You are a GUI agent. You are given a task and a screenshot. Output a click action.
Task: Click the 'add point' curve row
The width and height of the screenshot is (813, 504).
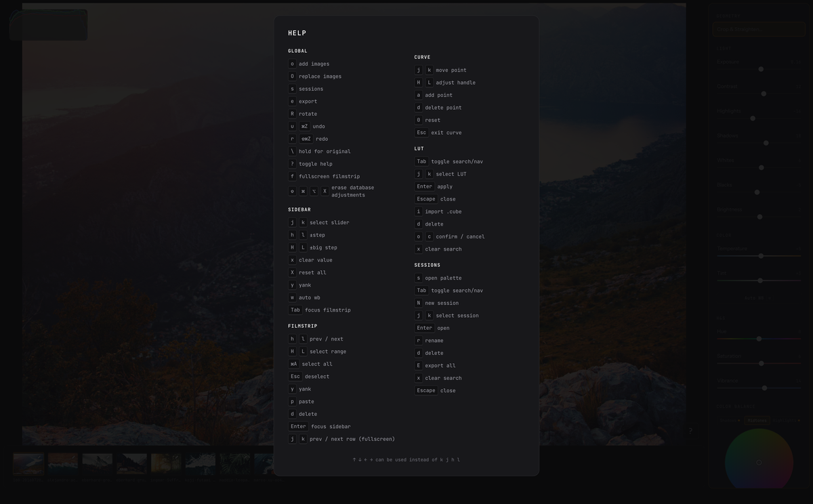coord(434,95)
